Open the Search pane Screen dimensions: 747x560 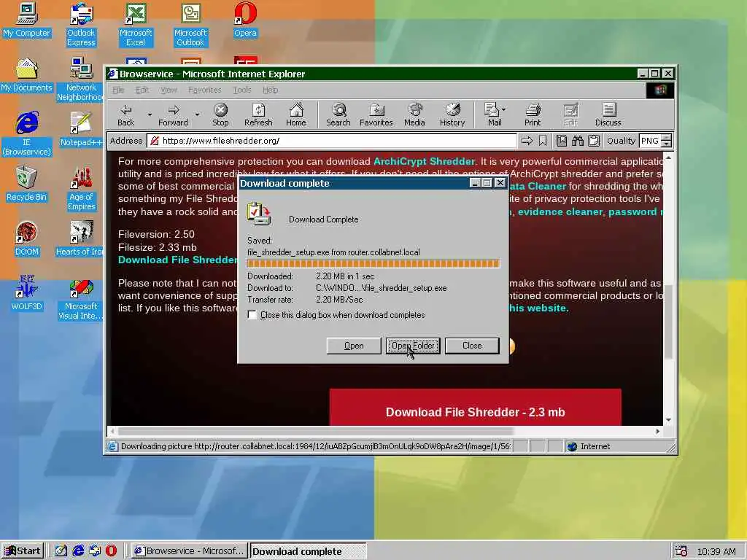click(x=338, y=115)
